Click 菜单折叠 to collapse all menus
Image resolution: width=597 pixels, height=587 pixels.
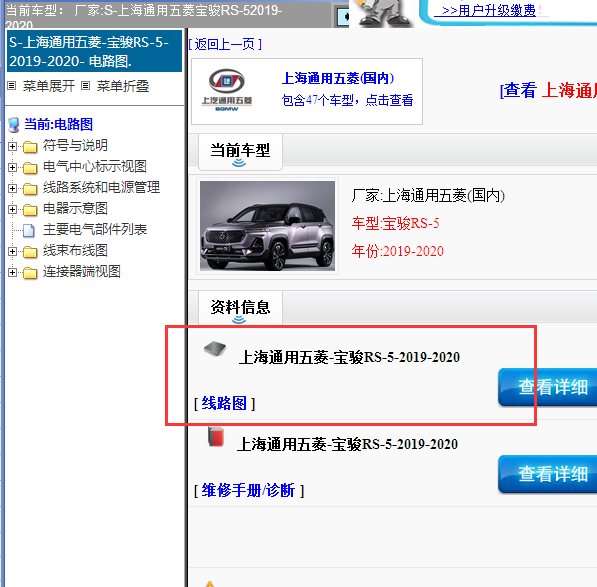point(123,86)
